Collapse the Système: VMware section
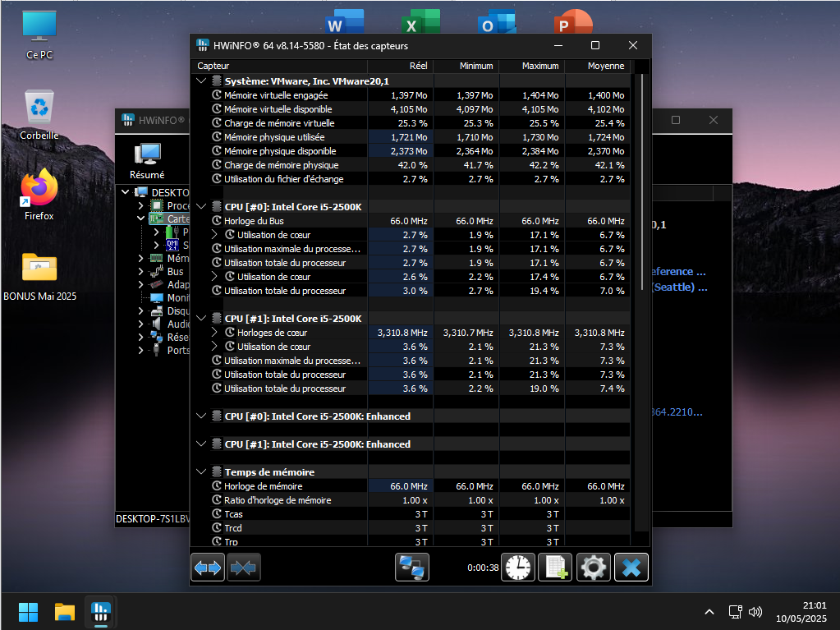 point(201,80)
